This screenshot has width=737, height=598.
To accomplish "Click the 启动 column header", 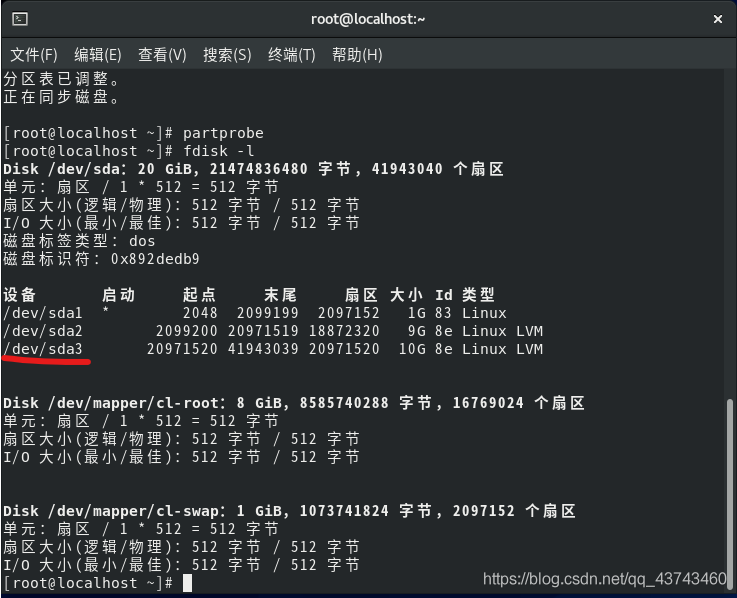I will (118, 295).
